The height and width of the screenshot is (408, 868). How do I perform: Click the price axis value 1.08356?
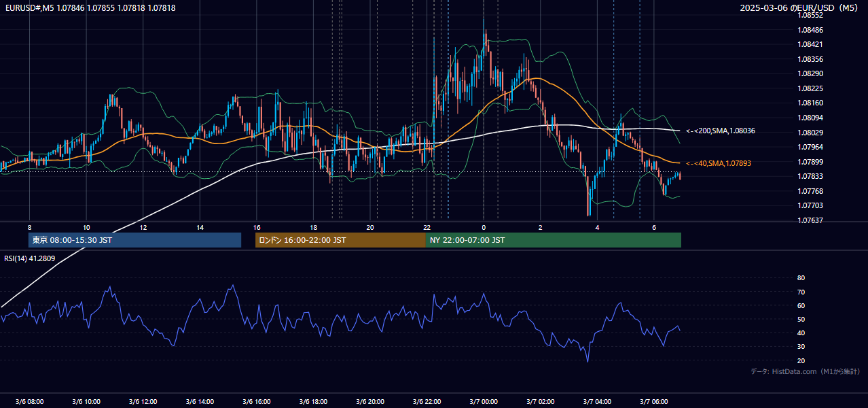[811, 59]
